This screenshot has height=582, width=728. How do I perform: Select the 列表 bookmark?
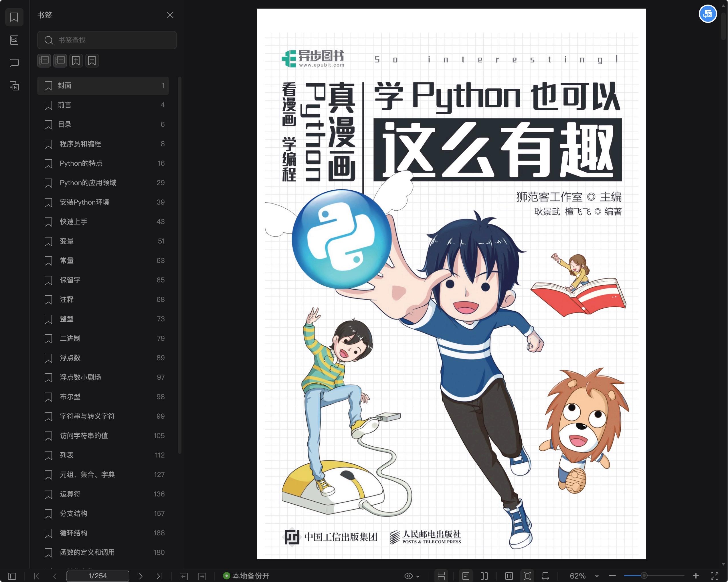pyautogui.click(x=103, y=456)
